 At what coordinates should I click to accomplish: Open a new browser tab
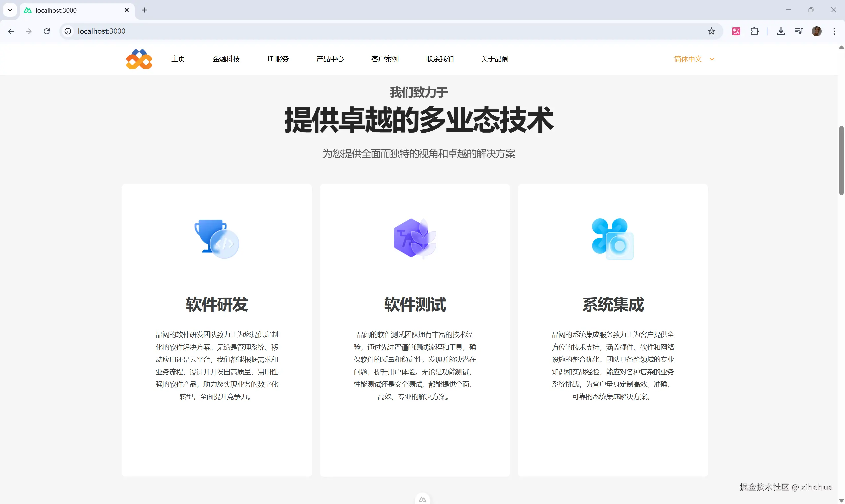(144, 10)
